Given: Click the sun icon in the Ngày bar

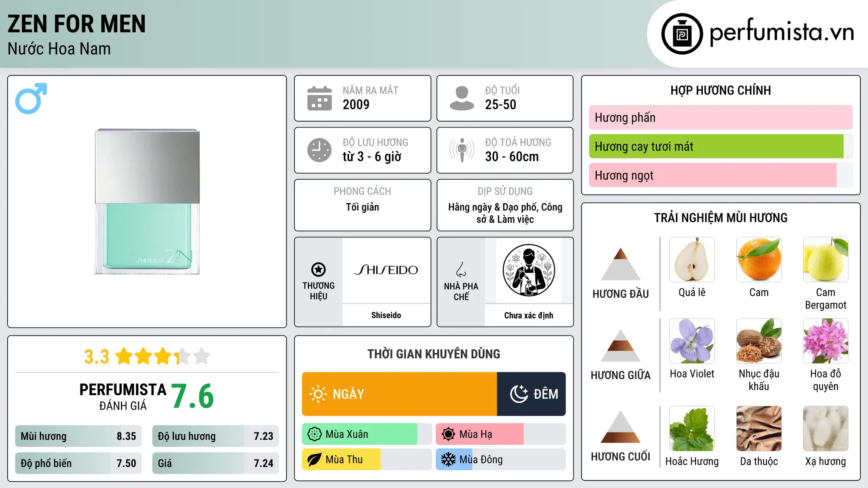Looking at the screenshot, I should [x=318, y=394].
